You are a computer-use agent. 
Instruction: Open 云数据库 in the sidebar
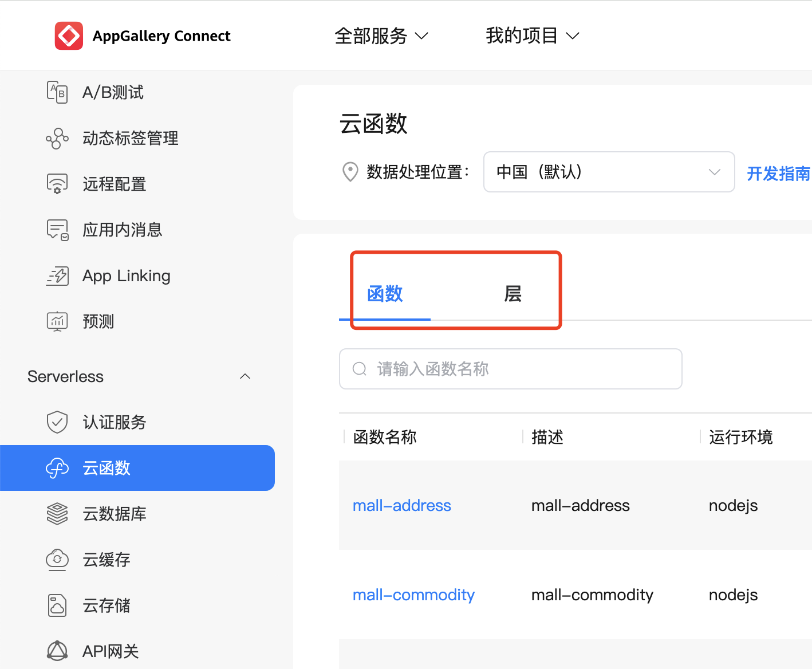pyautogui.click(x=115, y=514)
